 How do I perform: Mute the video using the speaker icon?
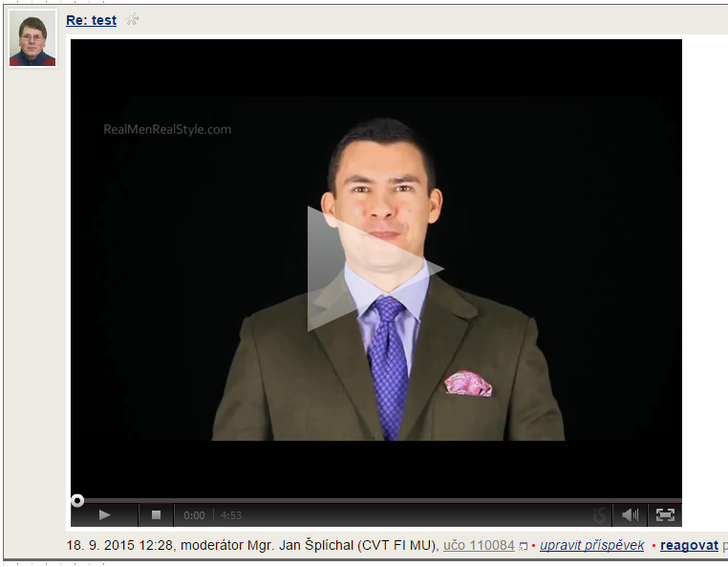[630, 515]
